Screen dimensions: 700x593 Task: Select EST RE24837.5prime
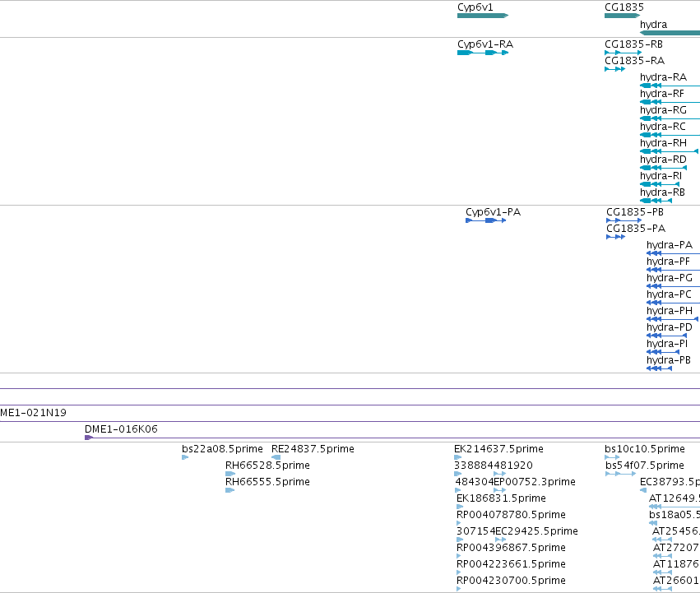[313, 449]
